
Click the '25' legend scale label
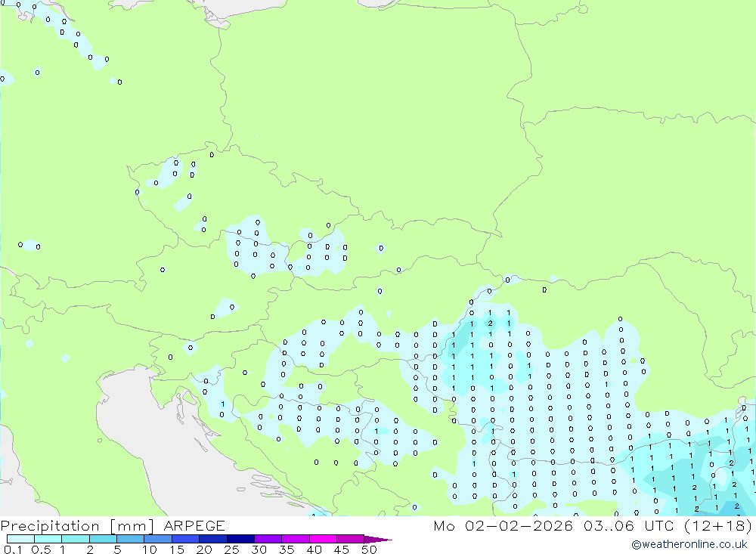[x=231, y=549]
